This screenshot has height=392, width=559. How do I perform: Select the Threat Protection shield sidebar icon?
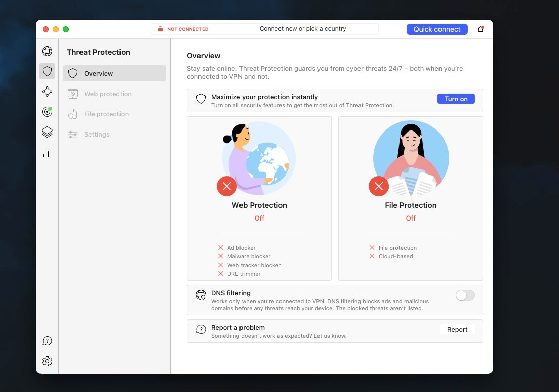(x=47, y=71)
